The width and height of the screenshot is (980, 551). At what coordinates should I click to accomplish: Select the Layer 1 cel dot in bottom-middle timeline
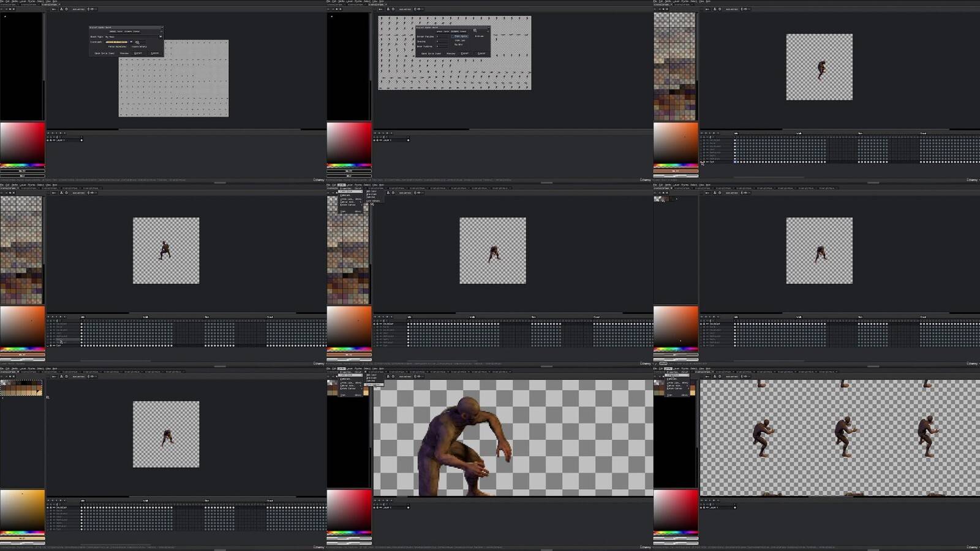point(408,507)
